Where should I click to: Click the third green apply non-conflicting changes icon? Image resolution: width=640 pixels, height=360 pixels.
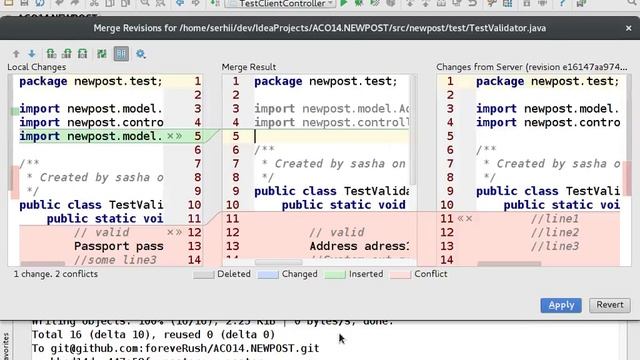click(x=82, y=53)
